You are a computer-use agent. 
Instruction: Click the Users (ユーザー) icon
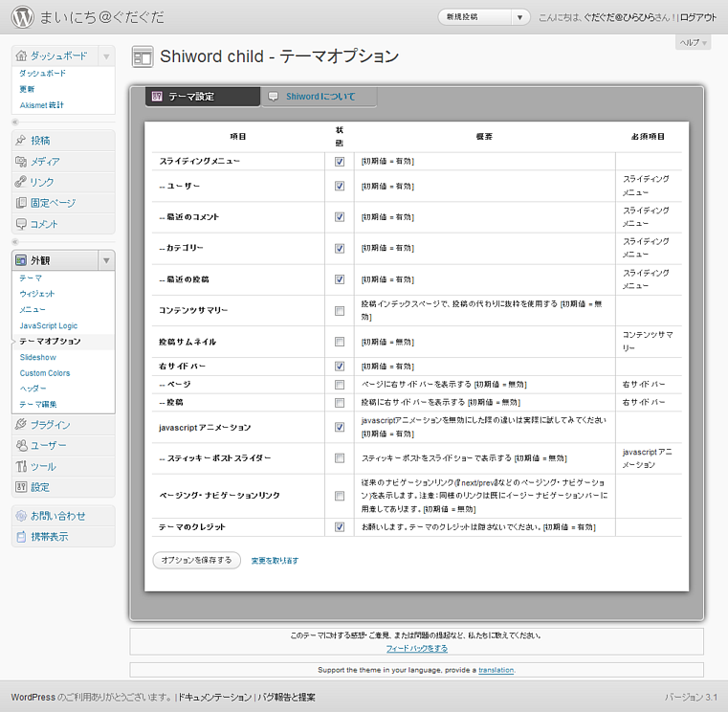(x=21, y=445)
